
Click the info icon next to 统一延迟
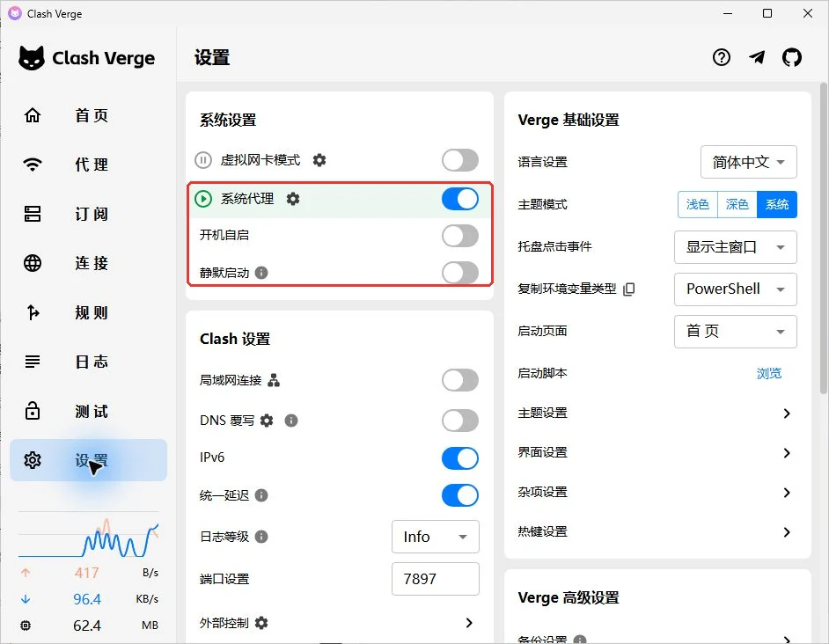pyautogui.click(x=261, y=495)
